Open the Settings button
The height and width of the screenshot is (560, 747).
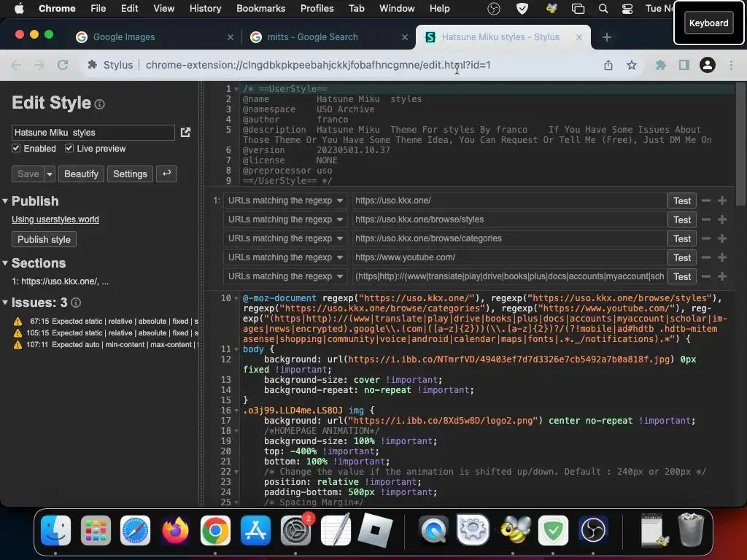point(130,174)
